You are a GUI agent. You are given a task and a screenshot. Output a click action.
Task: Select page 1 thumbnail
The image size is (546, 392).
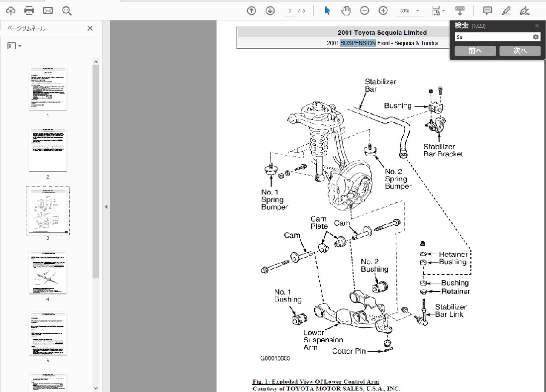48,89
